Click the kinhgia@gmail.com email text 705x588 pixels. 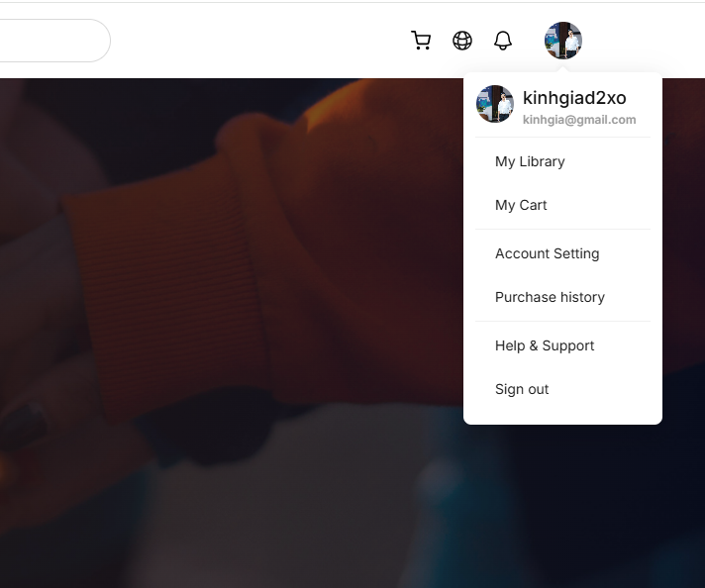click(579, 120)
